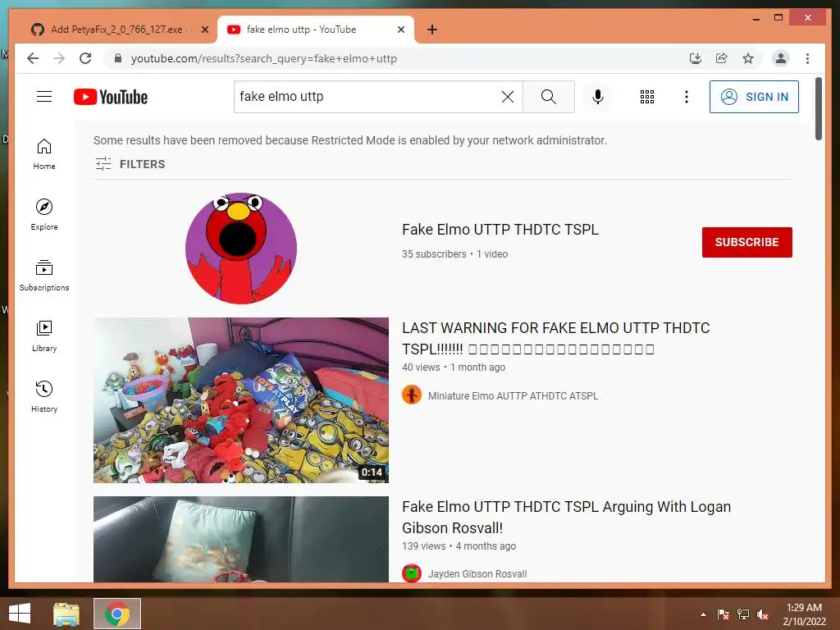Reload the page
This screenshot has width=840, height=630.
pos(85,58)
